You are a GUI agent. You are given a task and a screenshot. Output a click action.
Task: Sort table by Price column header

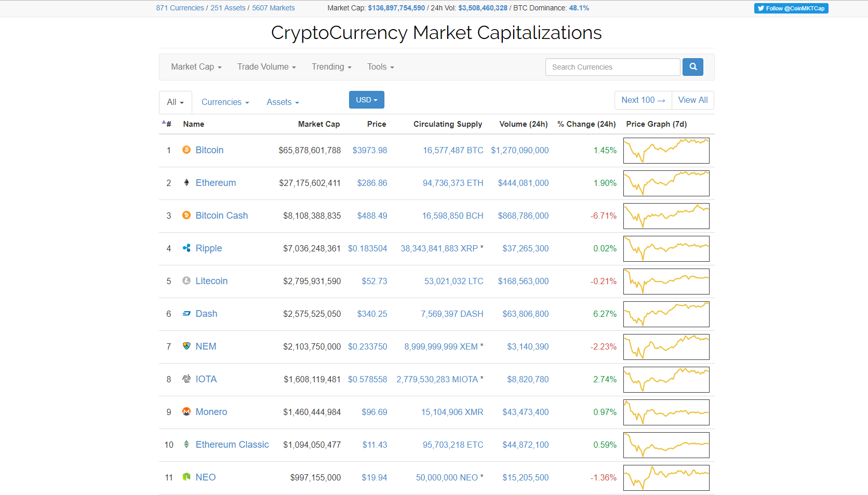[377, 124]
